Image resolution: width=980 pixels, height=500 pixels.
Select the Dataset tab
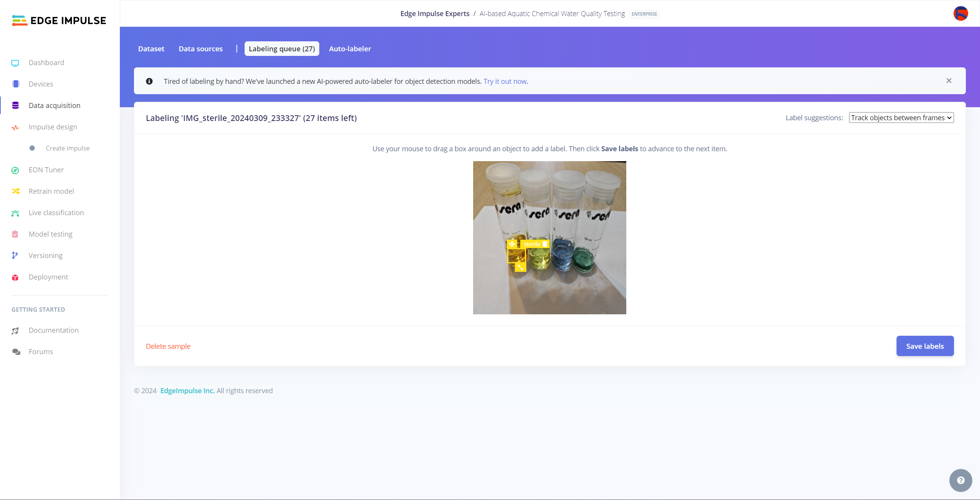pyautogui.click(x=151, y=48)
